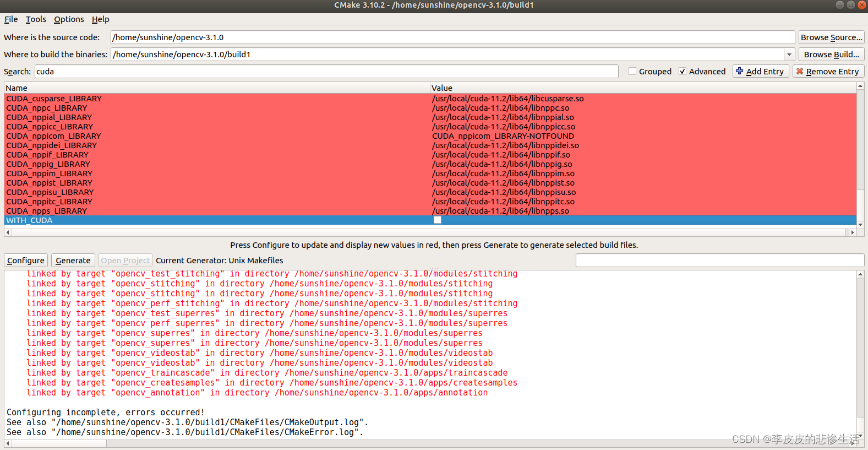The width and height of the screenshot is (868, 450).
Task: Expand the build binaries path dropdown
Action: coord(789,55)
